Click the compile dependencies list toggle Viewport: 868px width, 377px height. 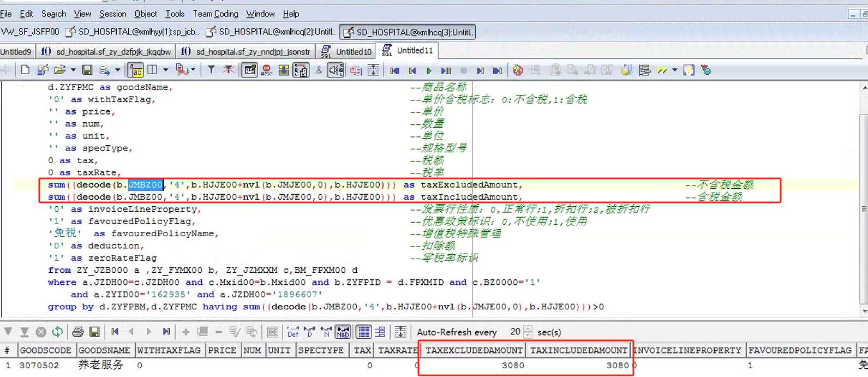click(x=301, y=70)
